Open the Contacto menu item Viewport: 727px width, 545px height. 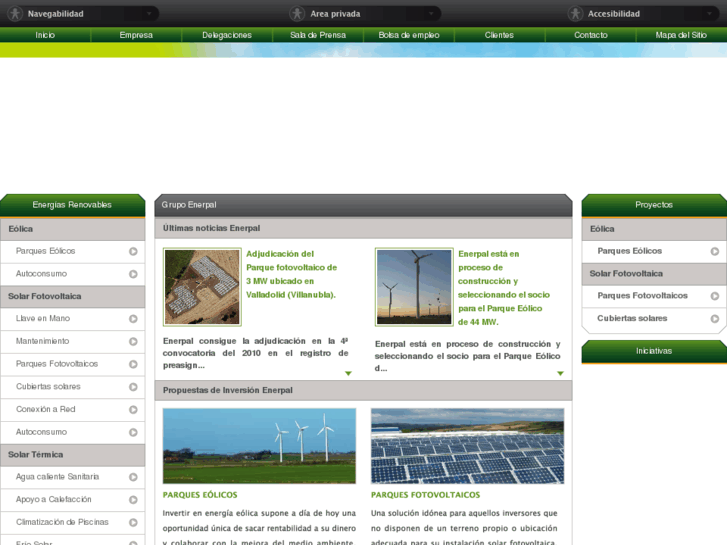(590, 35)
